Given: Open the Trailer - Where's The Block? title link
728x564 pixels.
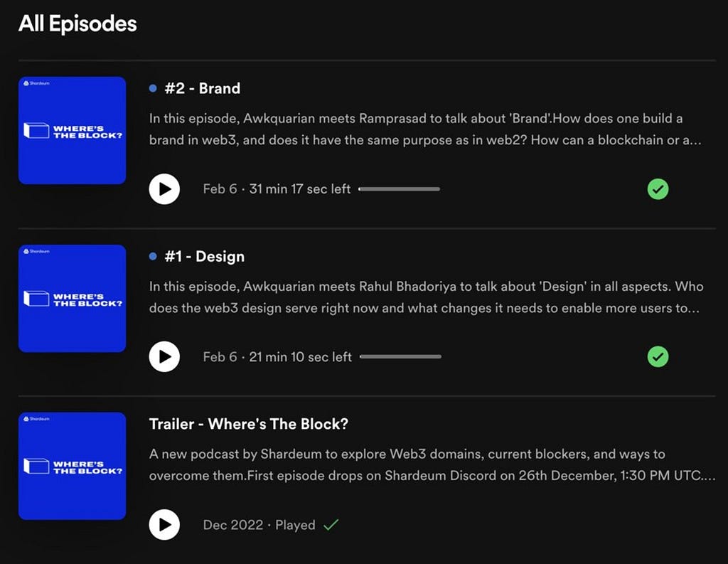Looking at the screenshot, I should click(x=248, y=424).
